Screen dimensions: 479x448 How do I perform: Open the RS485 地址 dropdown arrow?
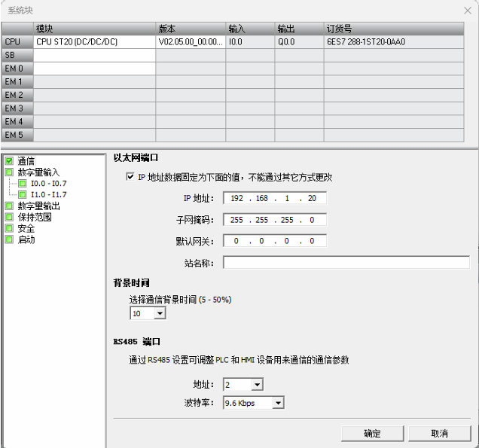257,385
